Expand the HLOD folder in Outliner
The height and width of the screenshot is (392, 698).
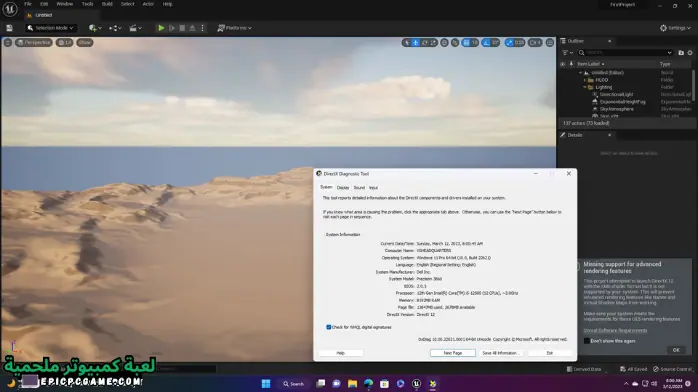(x=585, y=80)
